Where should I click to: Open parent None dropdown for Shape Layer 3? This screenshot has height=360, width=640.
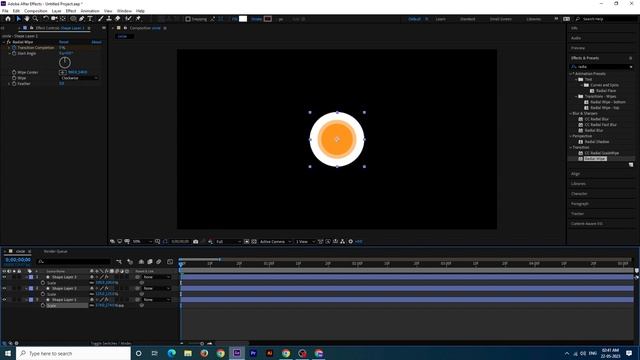click(x=157, y=277)
